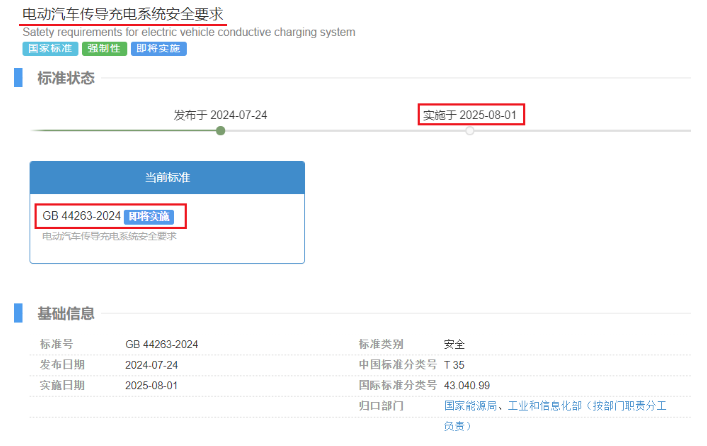Viewport: 707px width, 446px height.
Task: Select the title 电动汽车传导充电系统安全要求
Action: [x=123, y=14]
